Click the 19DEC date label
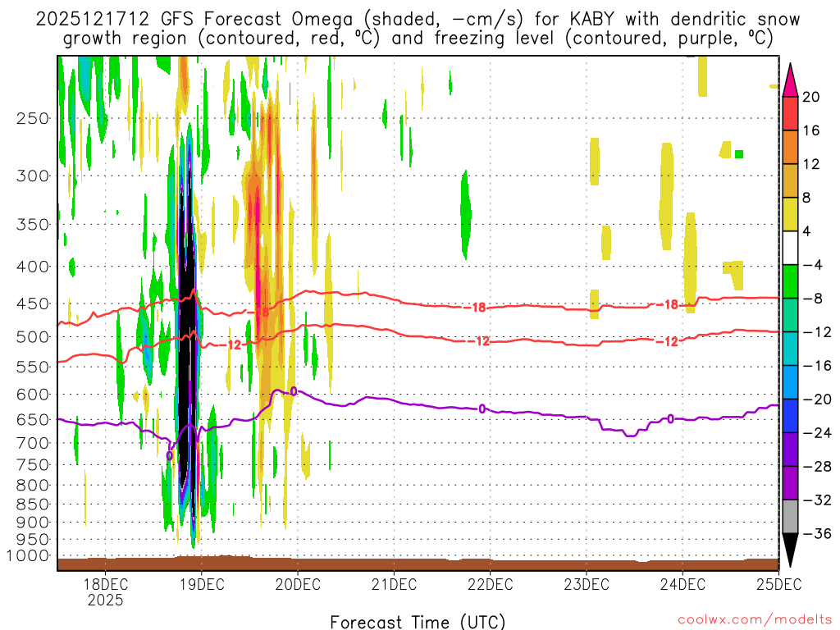Viewport: 840px width, 630px height. tap(202, 584)
